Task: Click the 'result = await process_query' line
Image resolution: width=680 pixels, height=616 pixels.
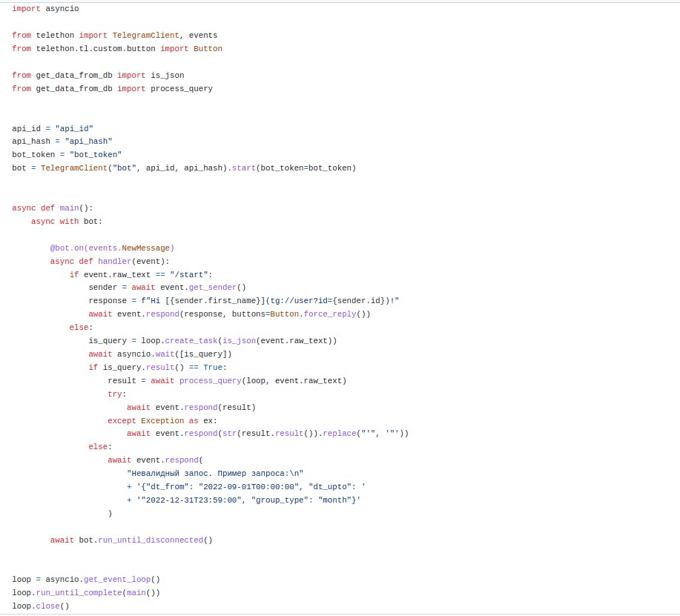Action: click(x=227, y=380)
